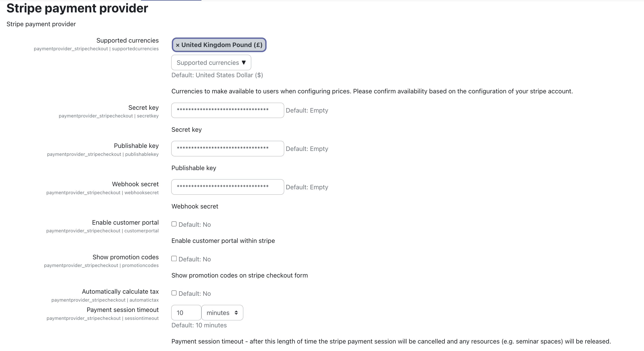The image size is (644, 351).
Task: Click the 'Default: 10 minutes' text
Action: click(x=199, y=325)
